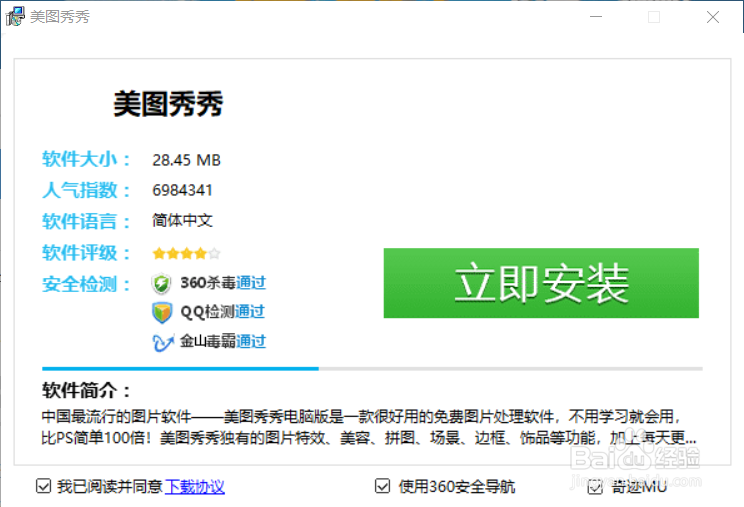Viewport: 744px width, 507px height.
Task: Click the 安全检测 label
Action: tap(86, 284)
